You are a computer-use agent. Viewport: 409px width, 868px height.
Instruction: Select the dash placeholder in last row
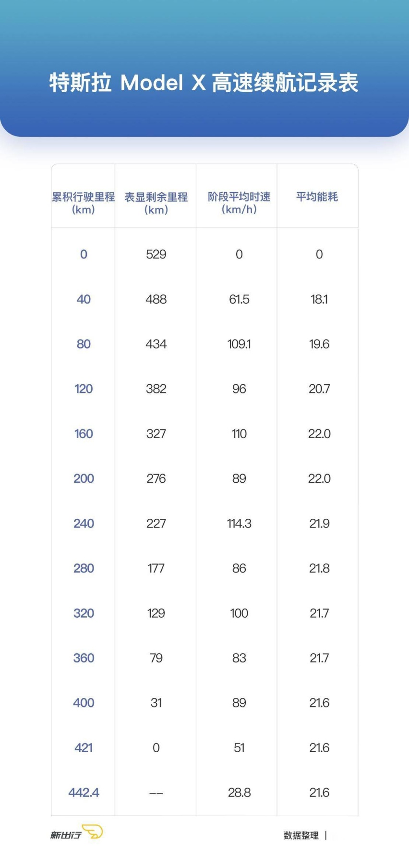pos(156,793)
